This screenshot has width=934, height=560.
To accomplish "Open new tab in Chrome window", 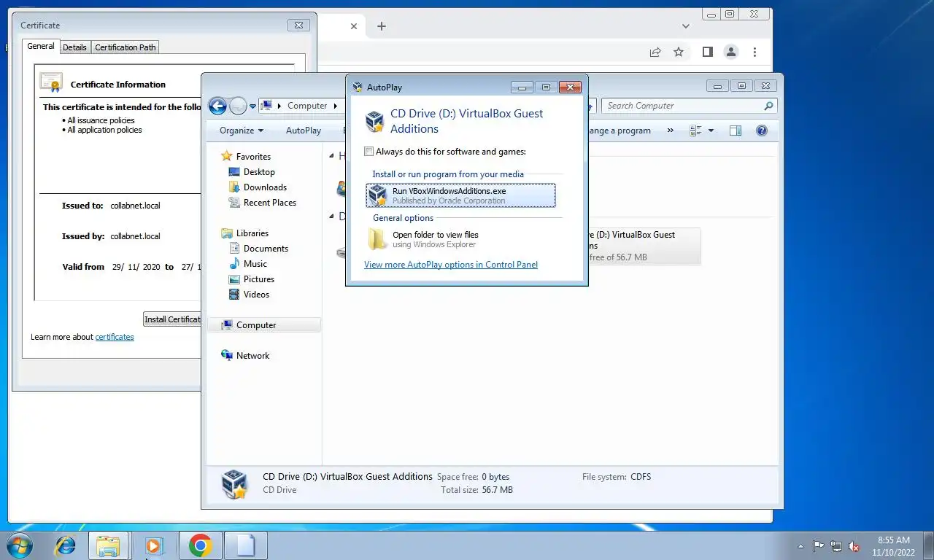I will coord(381,26).
